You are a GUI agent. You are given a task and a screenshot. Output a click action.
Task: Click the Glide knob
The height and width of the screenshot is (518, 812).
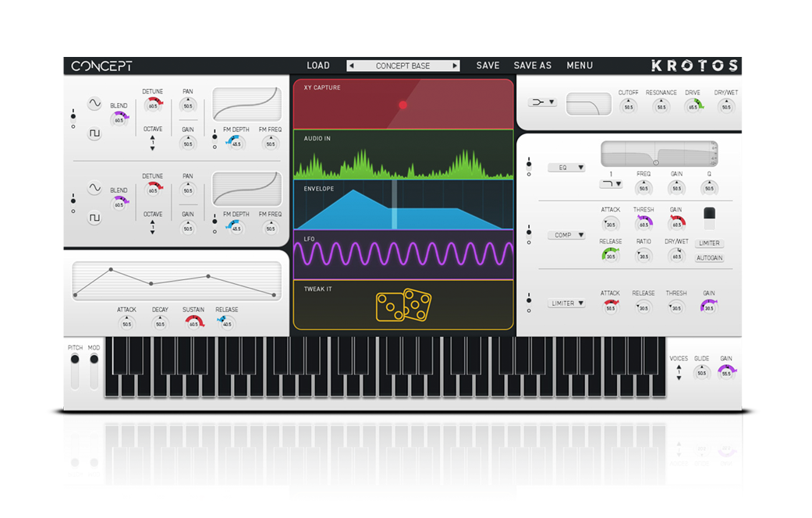(702, 372)
